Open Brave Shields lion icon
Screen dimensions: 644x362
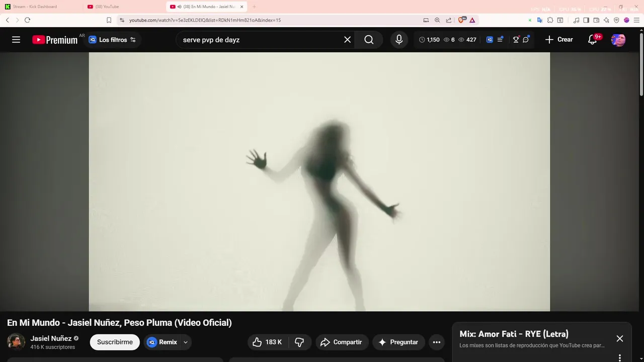click(462, 20)
